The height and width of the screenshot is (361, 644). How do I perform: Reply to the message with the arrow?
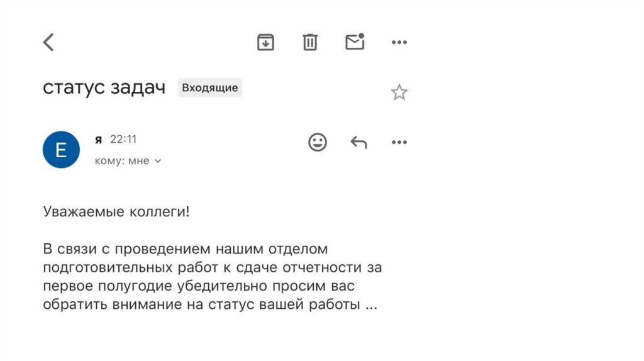point(358,142)
